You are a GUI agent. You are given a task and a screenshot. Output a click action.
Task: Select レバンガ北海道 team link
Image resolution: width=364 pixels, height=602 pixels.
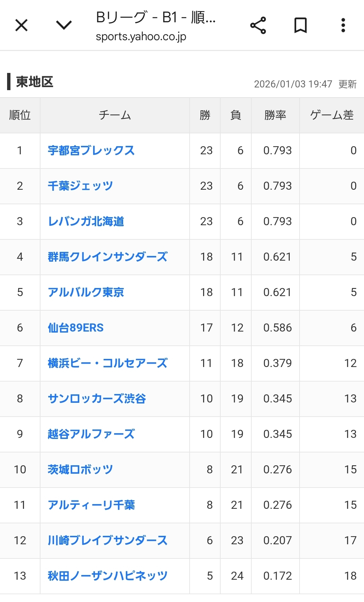[x=86, y=221]
